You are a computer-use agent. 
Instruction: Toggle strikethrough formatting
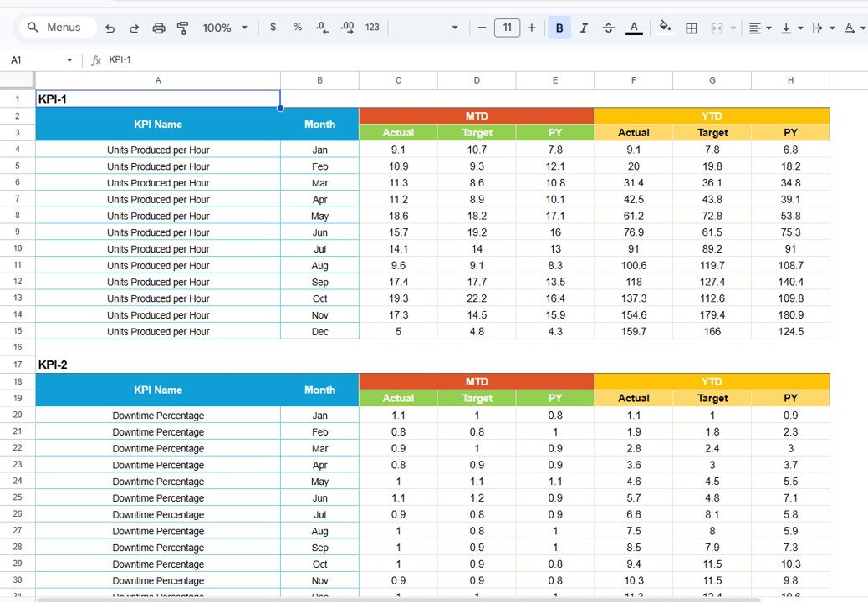point(609,27)
